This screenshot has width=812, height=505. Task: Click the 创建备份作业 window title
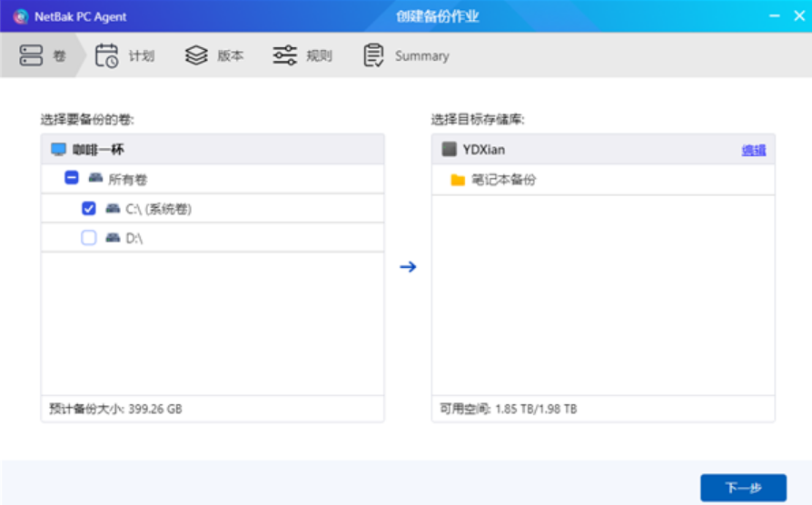[438, 16]
